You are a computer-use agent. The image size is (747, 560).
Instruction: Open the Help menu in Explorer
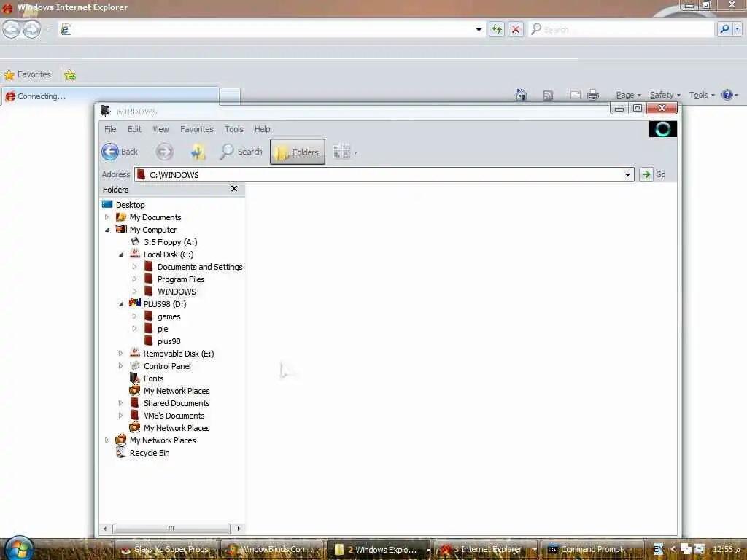[262, 129]
